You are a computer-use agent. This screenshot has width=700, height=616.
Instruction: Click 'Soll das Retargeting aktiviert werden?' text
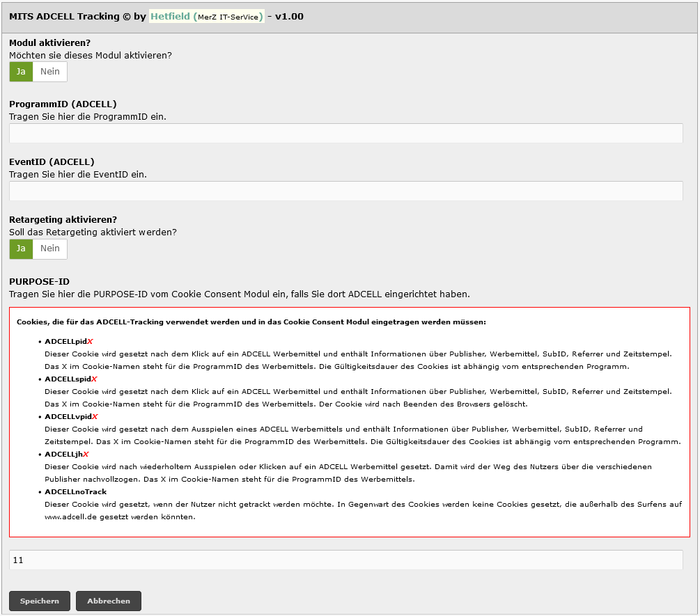(x=93, y=232)
